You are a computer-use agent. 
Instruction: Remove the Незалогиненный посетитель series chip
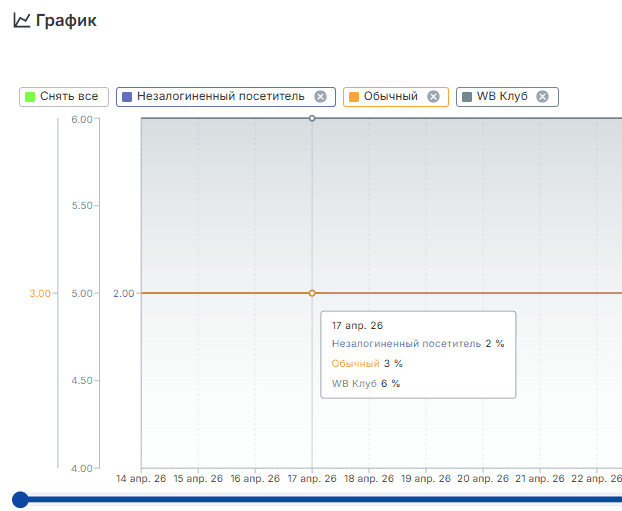[x=321, y=96]
